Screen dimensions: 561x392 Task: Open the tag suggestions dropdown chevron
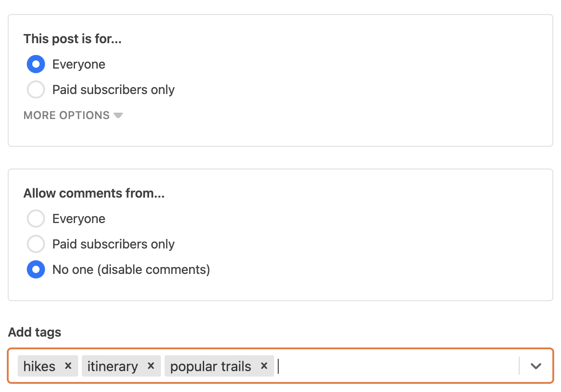[x=536, y=366]
